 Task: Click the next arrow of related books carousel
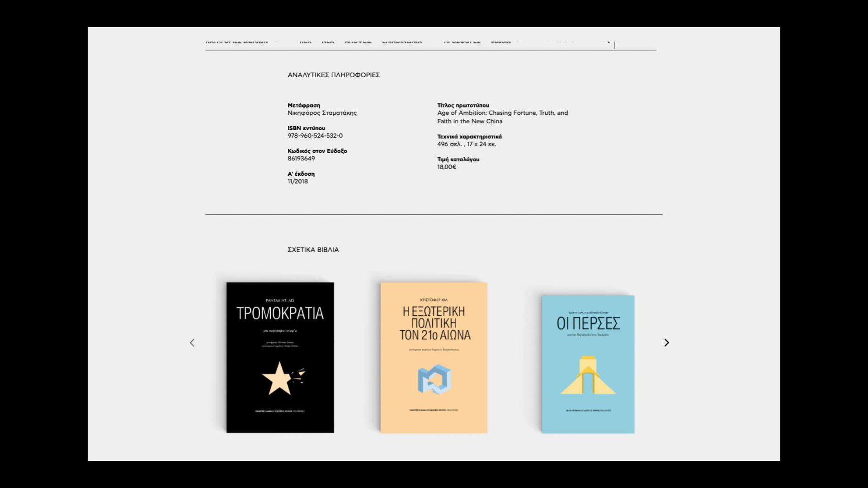tap(666, 343)
